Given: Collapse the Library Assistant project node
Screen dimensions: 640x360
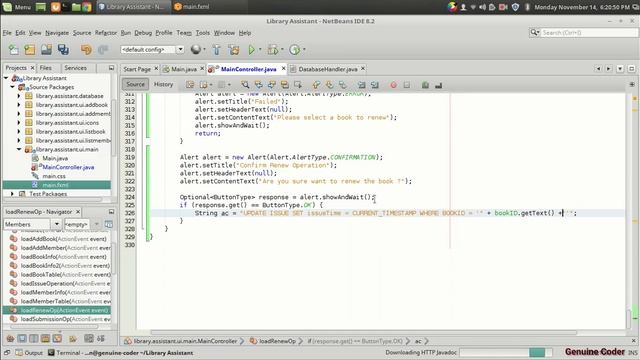Looking at the screenshot, I should [6, 78].
